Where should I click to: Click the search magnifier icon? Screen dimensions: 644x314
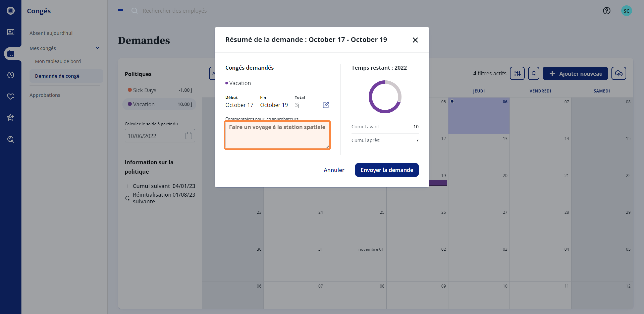[135, 11]
